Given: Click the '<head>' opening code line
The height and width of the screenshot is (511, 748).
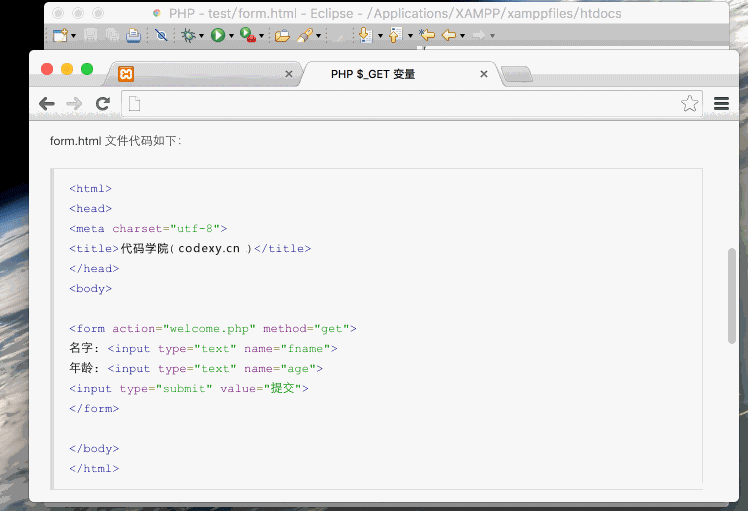Looking at the screenshot, I should click(90, 209).
